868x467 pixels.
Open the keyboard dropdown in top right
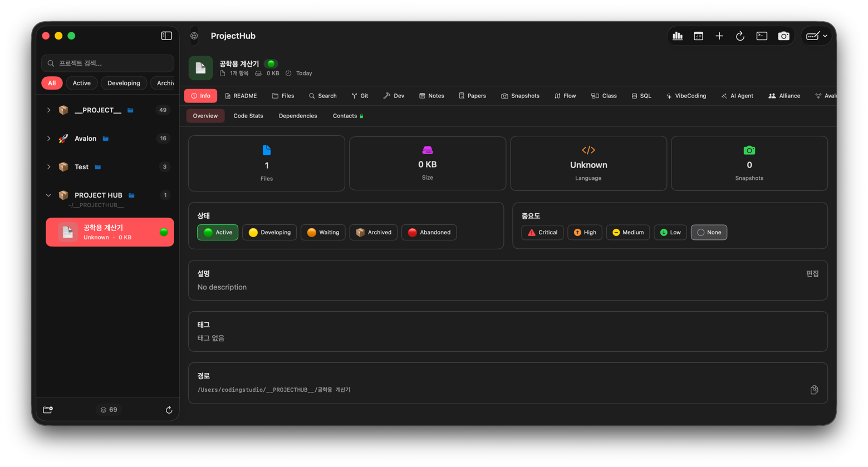point(816,36)
